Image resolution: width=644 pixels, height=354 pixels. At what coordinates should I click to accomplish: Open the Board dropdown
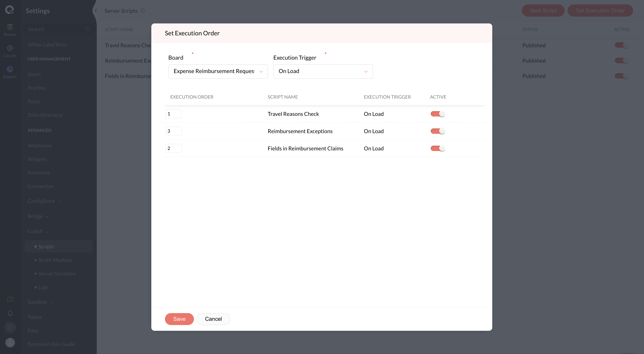point(218,71)
